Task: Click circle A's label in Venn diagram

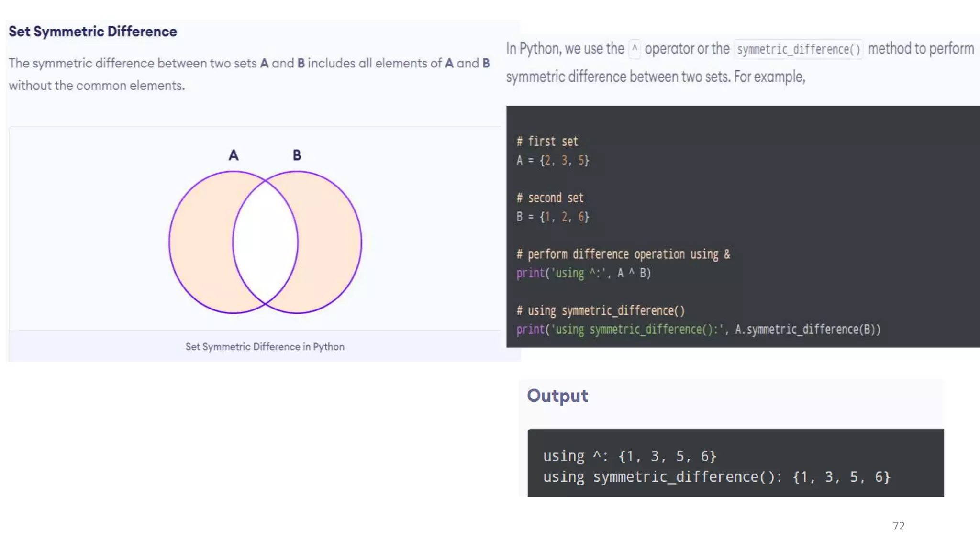Action: (233, 155)
